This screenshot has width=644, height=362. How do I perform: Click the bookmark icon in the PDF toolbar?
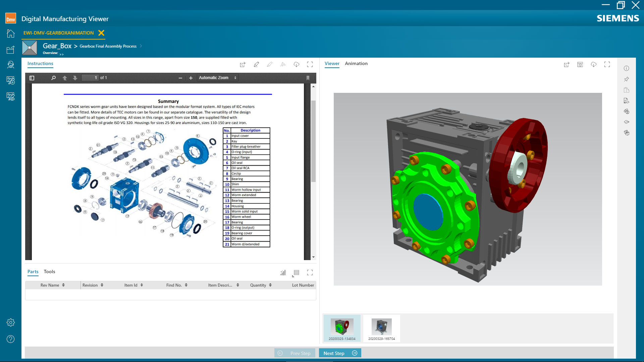tap(308, 78)
